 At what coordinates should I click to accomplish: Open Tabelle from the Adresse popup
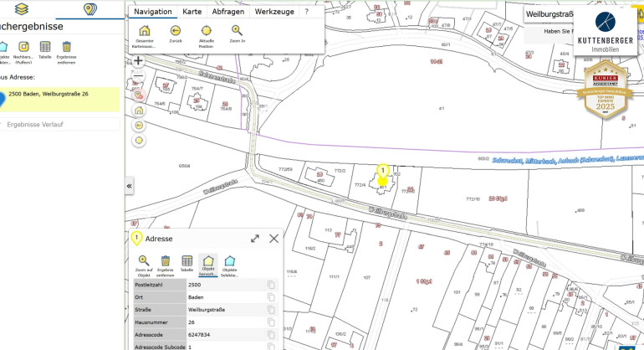pos(187,261)
